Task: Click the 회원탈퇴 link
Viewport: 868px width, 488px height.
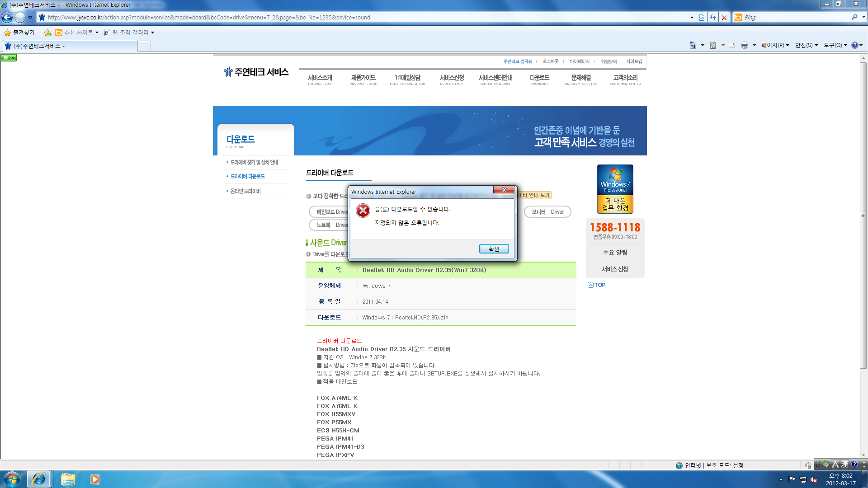Action: coord(609,61)
